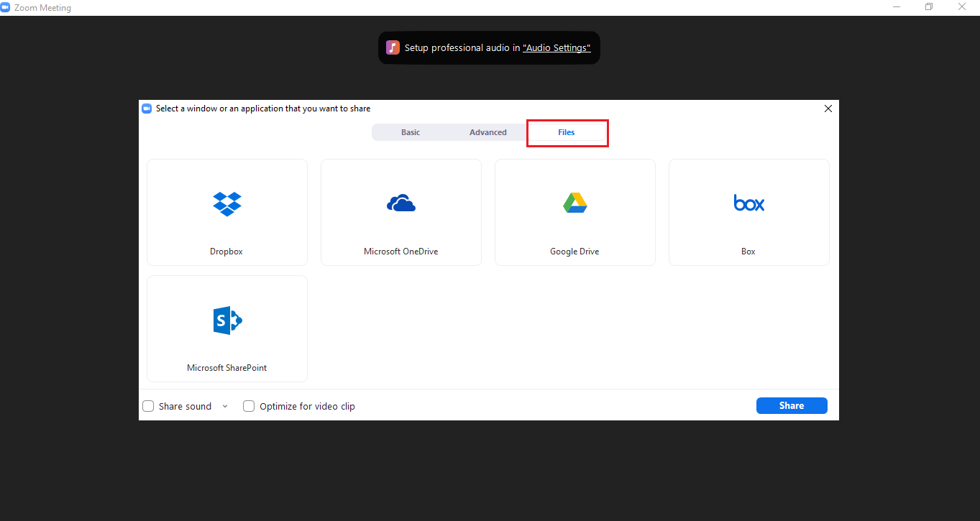Click the 'Select a window or an application' heading

(263, 109)
